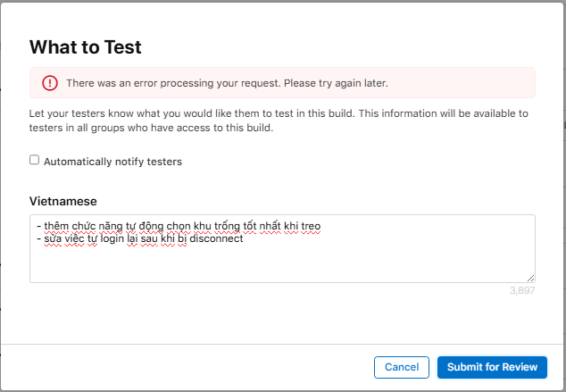Grab the text area resize handle
Viewport: 566px width, 392px height.
pos(530,278)
